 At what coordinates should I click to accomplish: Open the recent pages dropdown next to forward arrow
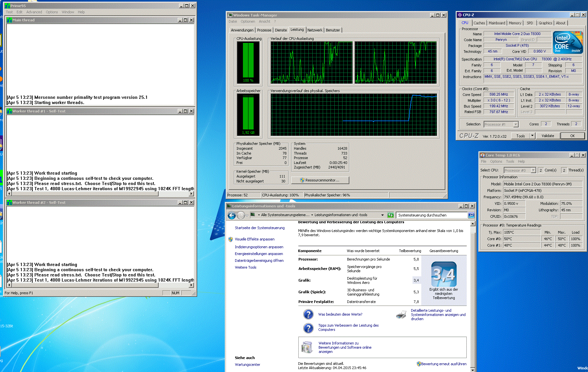(247, 215)
